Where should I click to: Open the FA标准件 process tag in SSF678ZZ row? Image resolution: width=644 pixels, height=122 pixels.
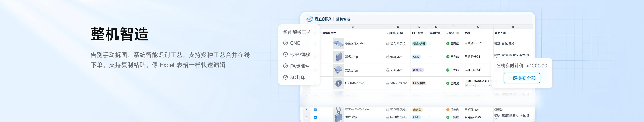(419, 83)
